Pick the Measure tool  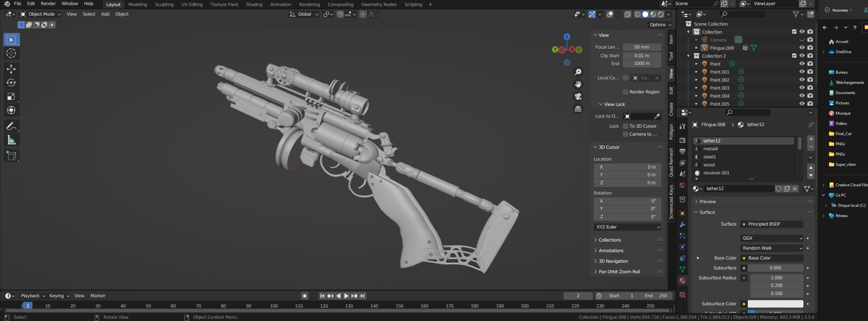[11, 140]
